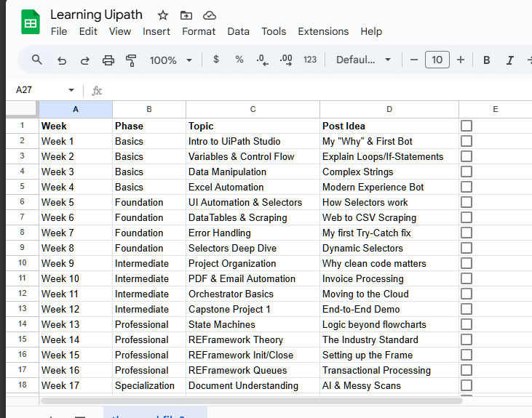532x418 pixels.
Task: Click the redo arrow
Action: [x=85, y=60]
